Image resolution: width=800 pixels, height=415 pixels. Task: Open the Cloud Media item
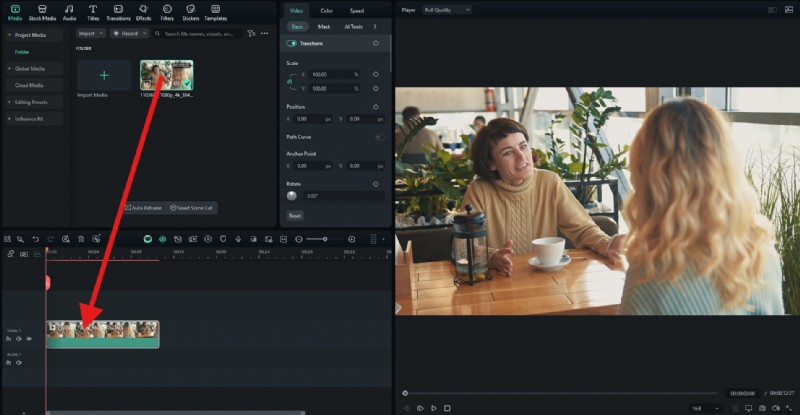click(34, 85)
